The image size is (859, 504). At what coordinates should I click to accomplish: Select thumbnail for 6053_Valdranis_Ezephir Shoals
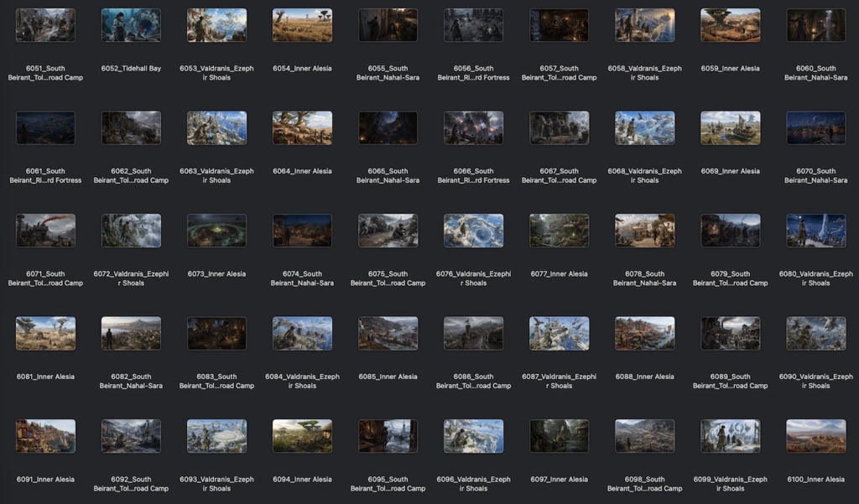pyautogui.click(x=217, y=25)
